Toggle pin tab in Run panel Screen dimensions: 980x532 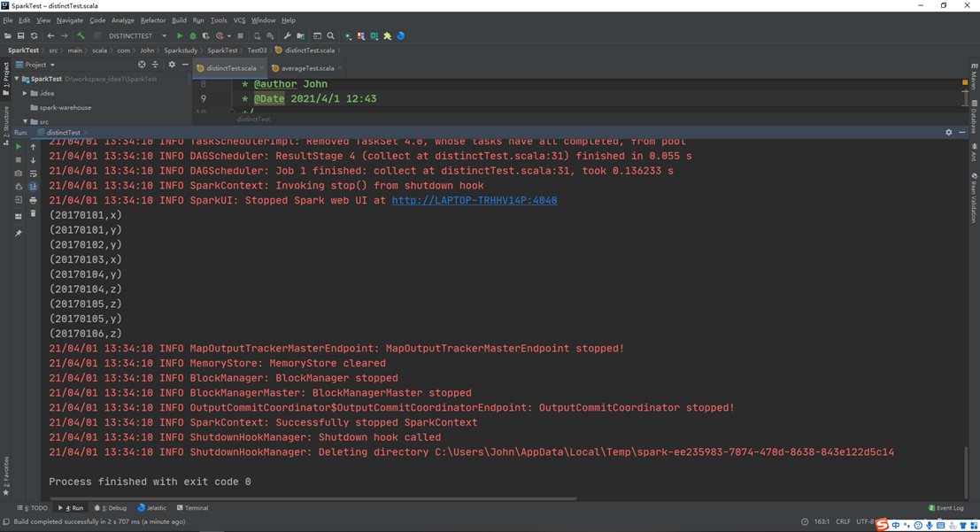[x=18, y=233]
